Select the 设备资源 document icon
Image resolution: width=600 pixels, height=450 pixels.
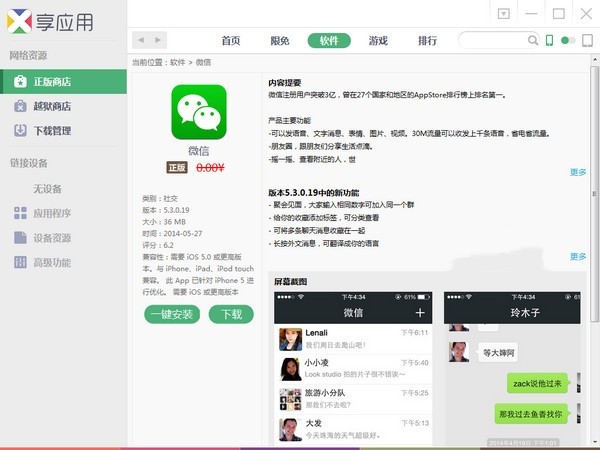tap(21, 238)
